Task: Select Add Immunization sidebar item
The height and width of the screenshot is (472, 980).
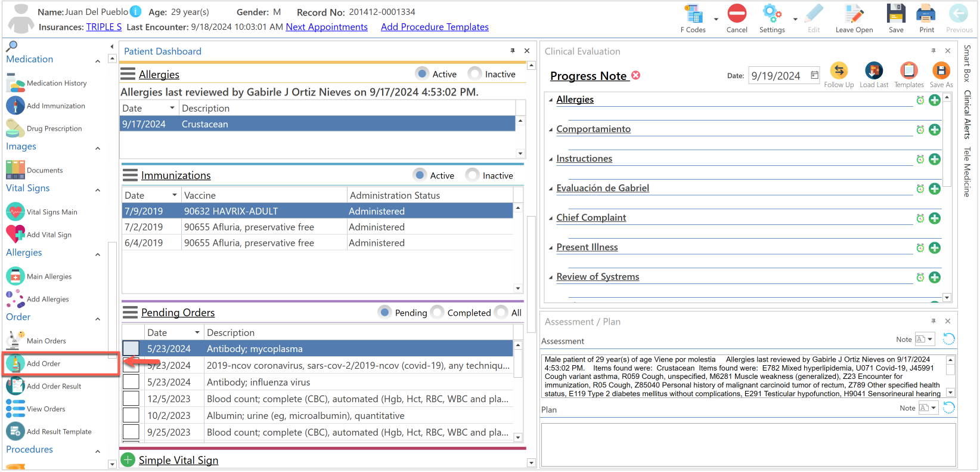Action: tap(46, 106)
